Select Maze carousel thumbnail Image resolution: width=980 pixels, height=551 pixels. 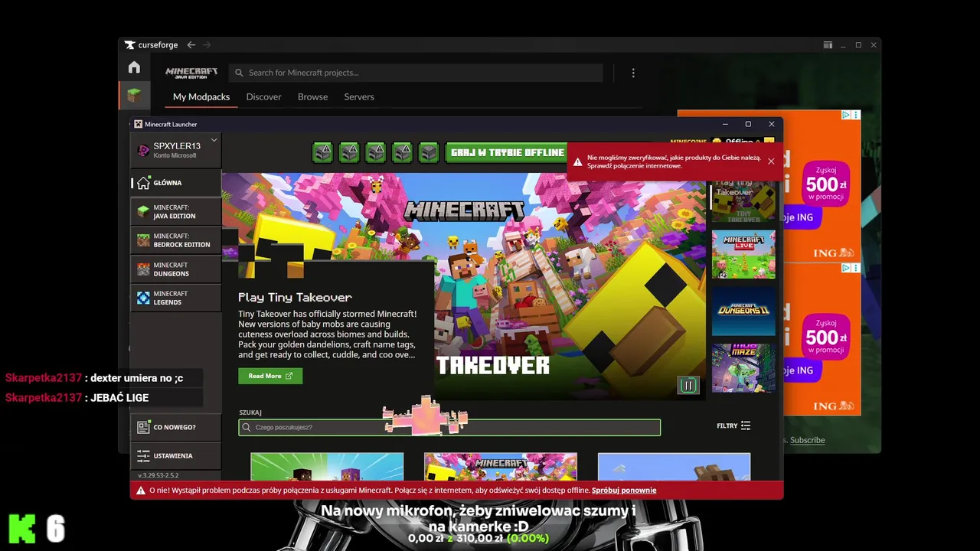click(743, 367)
